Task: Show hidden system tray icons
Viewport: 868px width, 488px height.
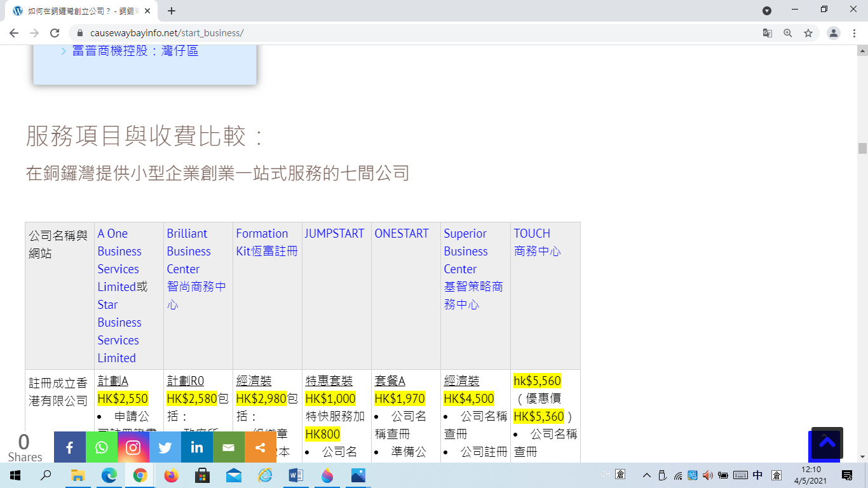Action: pyautogui.click(x=647, y=475)
